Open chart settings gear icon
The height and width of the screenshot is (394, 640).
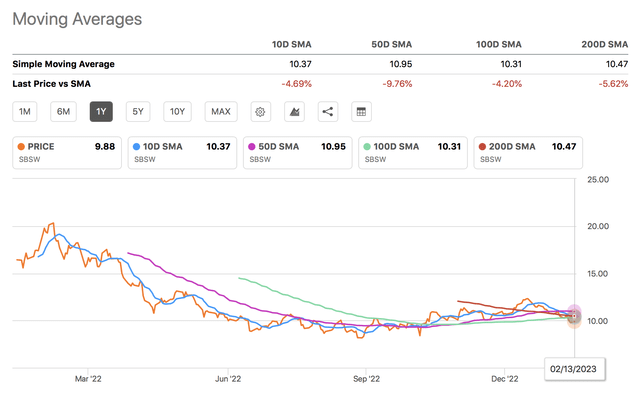click(260, 112)
